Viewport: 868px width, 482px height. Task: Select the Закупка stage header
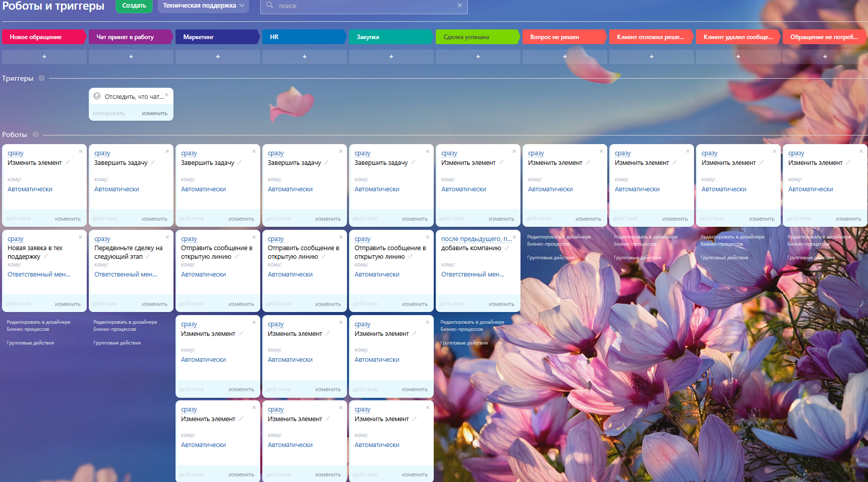(x=391, y=37)
